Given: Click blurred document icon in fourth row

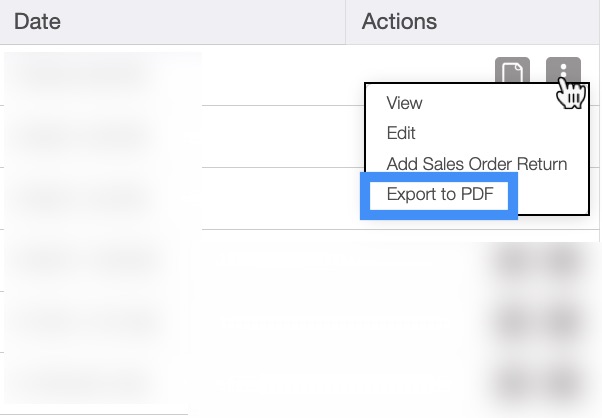Looking at the screenshot, I should [513, 260].
